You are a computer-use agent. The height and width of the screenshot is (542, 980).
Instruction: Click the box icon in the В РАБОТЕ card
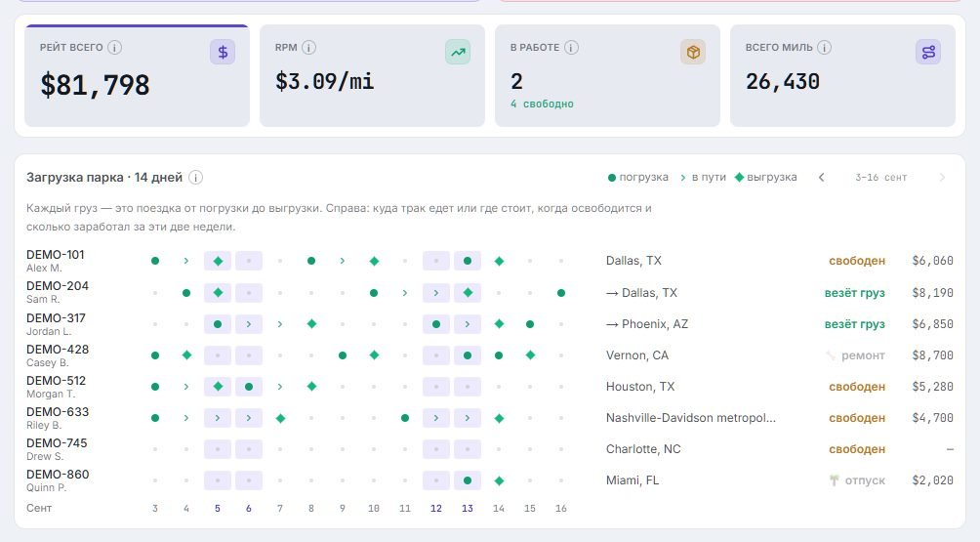(693, 52)
